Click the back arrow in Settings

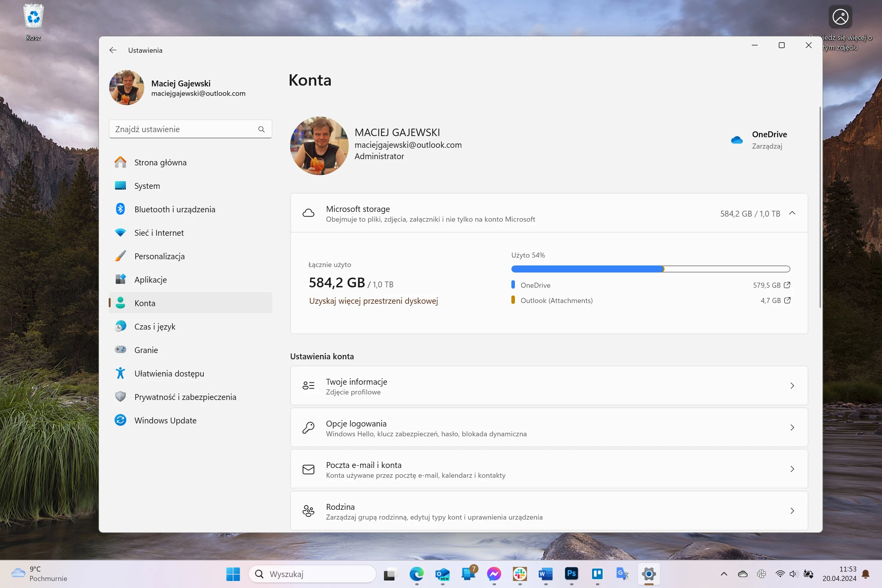tap(113, 50)
